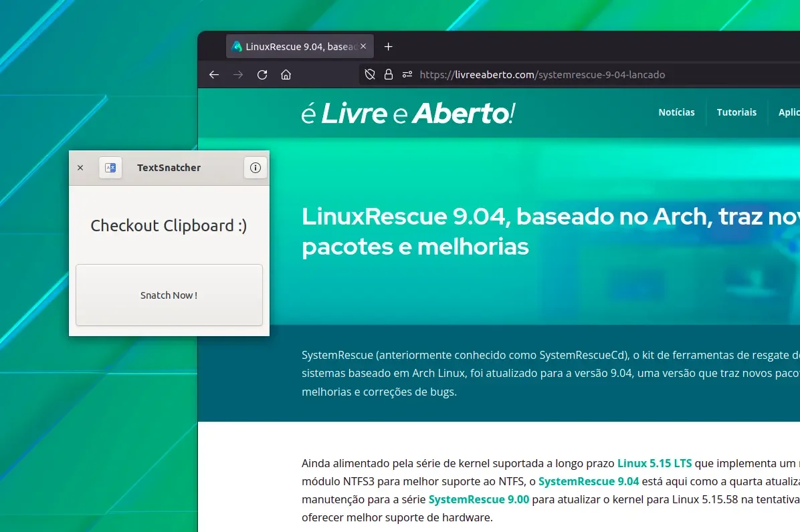Screen dimensions: 800x532
Task: Click the Snatch Now! button
Action: (169, 295)
